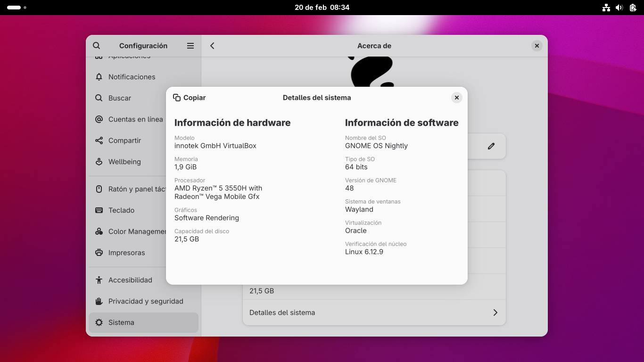Click the Notificaciones bell icon
This screenshot has width=644, height=362.
tap(99, 77)
